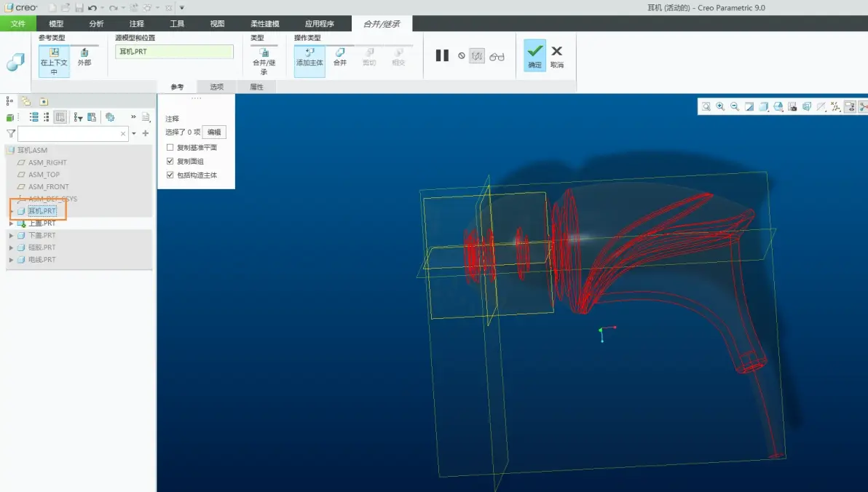Click the 编辑 button next to 选择了 0 项
The width and height of the screenshot is (868, 492).
(214, 132)
